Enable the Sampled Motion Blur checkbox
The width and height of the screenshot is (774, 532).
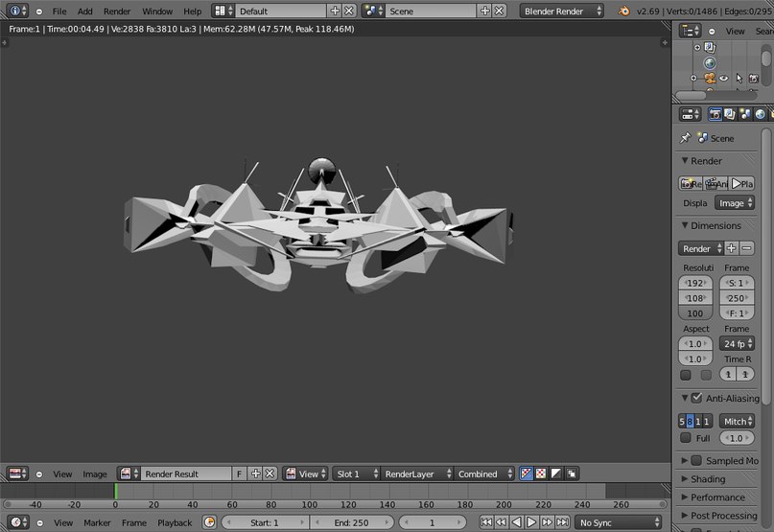(696, 460)
